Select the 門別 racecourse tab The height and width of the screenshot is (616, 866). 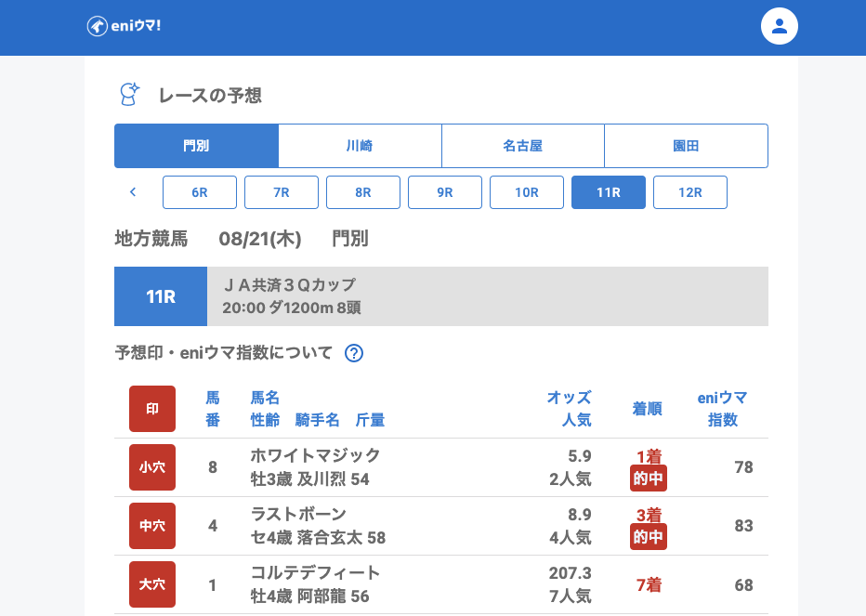pos(196,146)
